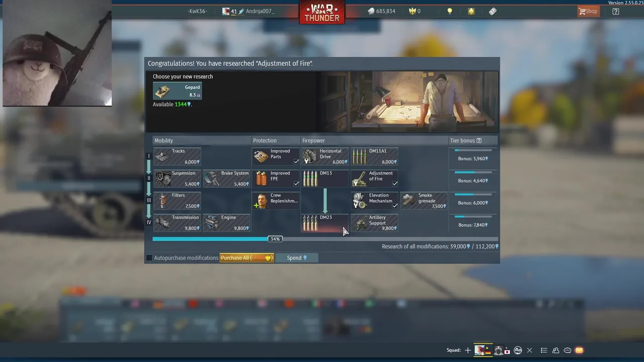Viewport: 644px width, 362px height.
Task: Click the Purchase All button
Action: (x=247, y=258)
